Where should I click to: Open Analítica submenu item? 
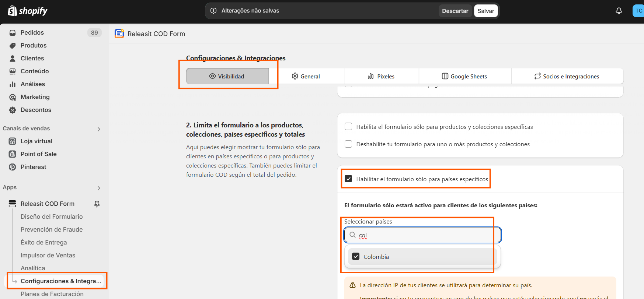(x=33, y=268)
